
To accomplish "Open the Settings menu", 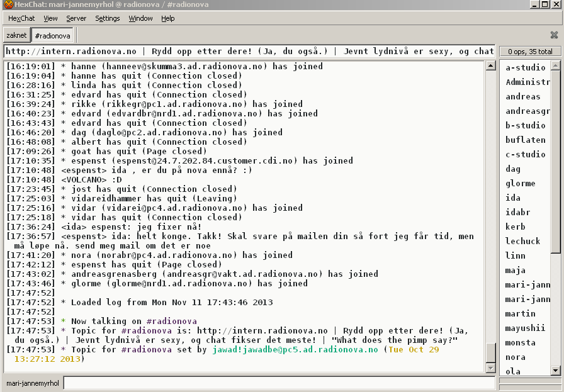I will tap(107, 18).
